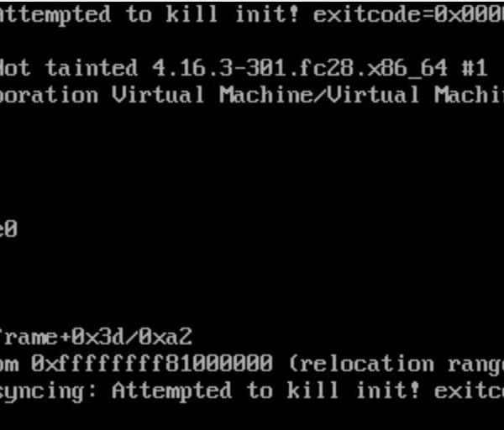
Task: Click the word Machine before the slash
Action: (x=266, y=95)
